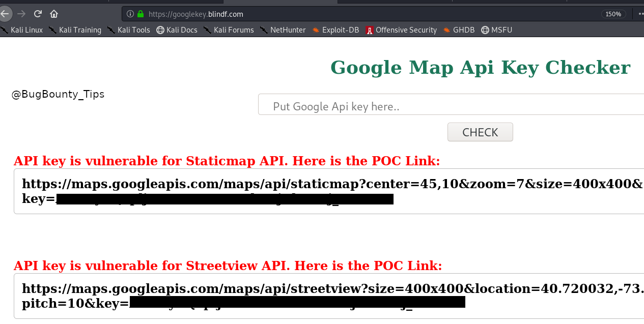Viewport: 644px width, 324px height.
Task: Click the CHECK button
Action: point(480,132)
